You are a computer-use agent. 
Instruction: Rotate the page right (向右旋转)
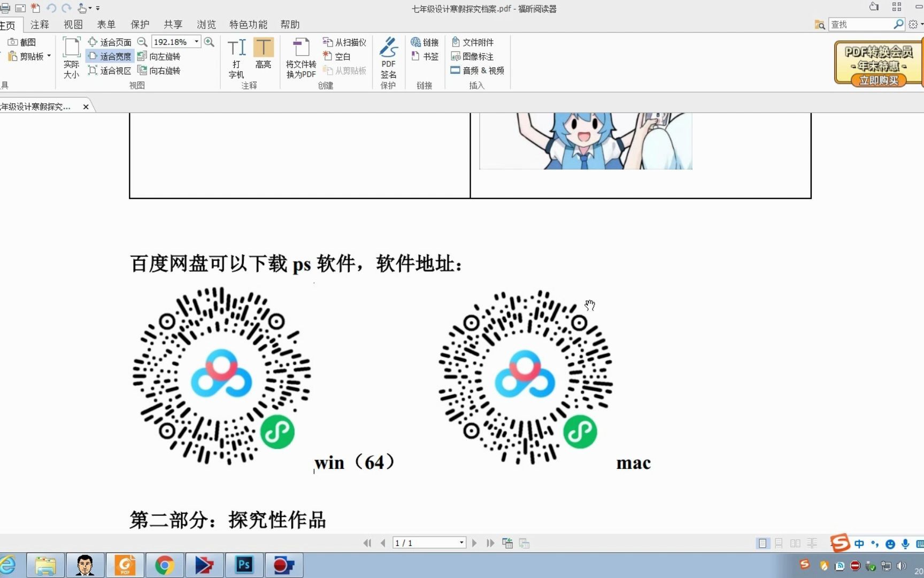159,70
